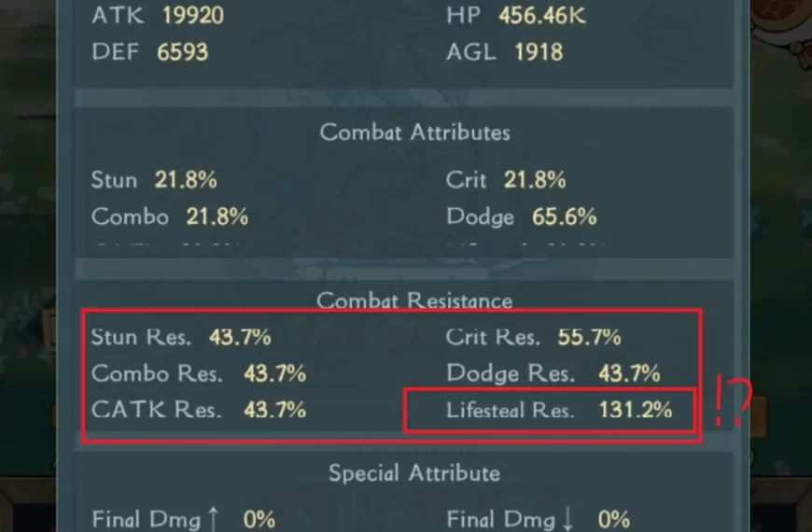This screenshot has height=532, width=812.
Task: Select the Combat Attributes section header
Action: (414, 132)
